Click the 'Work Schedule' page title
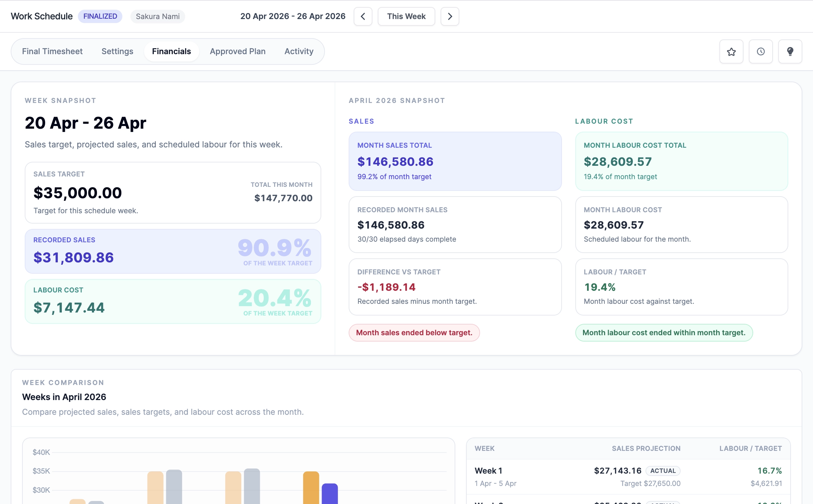Screen dimensions: 813x504 (41, 16)
